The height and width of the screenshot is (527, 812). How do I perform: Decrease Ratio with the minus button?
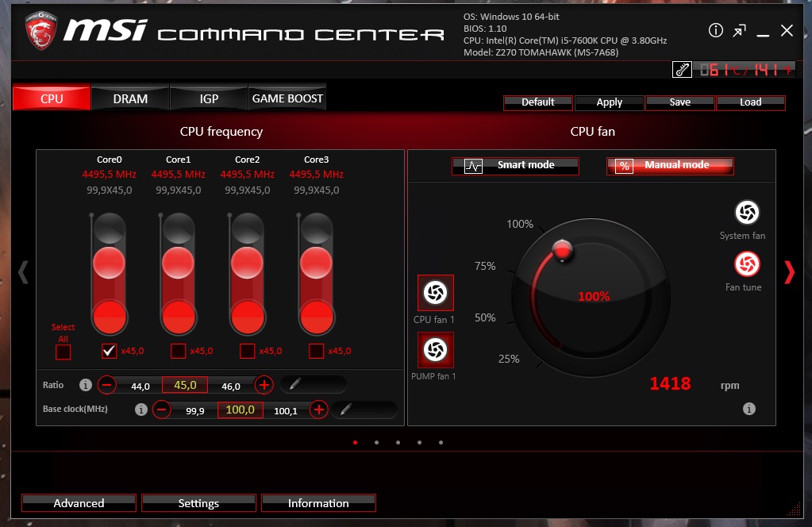107,385
